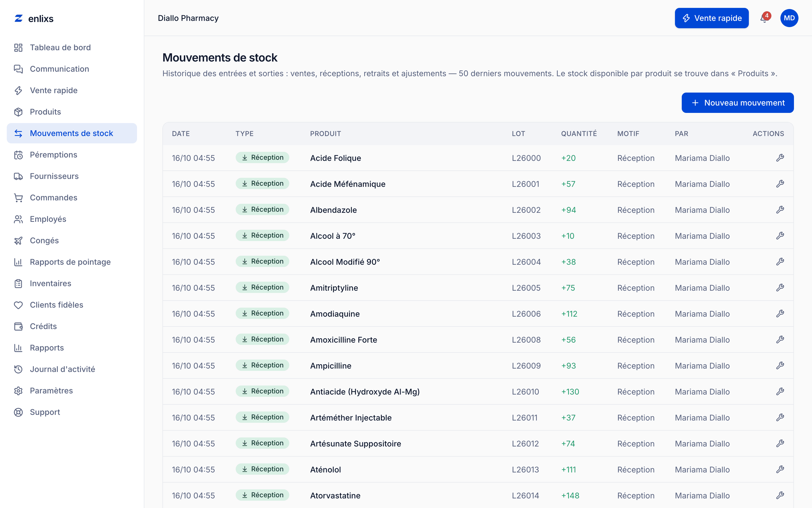The image size is (812, 508).
Task: Go to Inventaires
Action: [72, 283]
